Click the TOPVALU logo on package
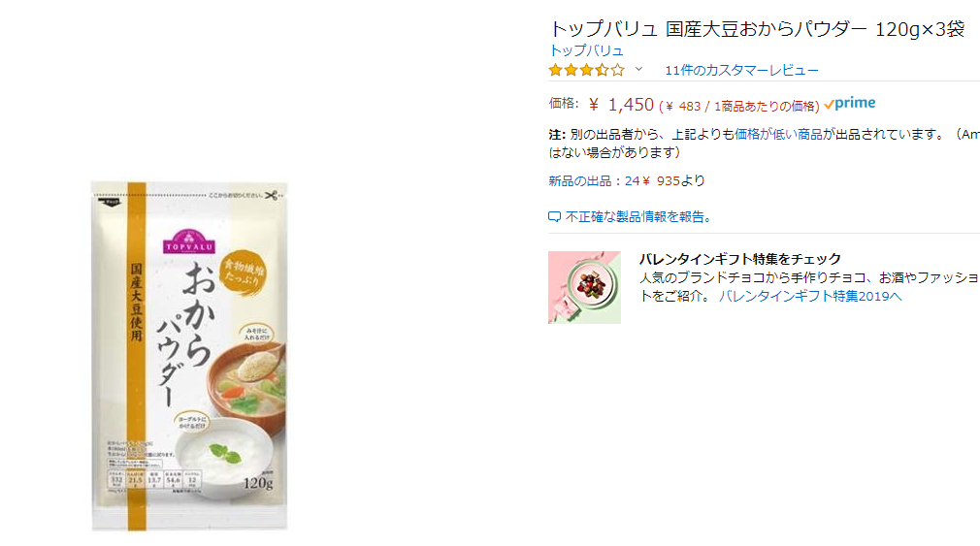The image size is (980, 546). click(189, 241)
